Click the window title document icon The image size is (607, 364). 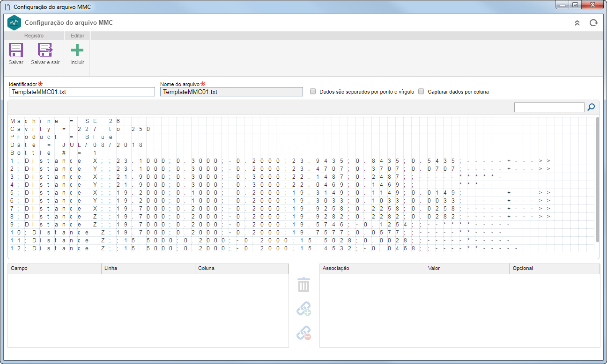[x=7, y=7]
